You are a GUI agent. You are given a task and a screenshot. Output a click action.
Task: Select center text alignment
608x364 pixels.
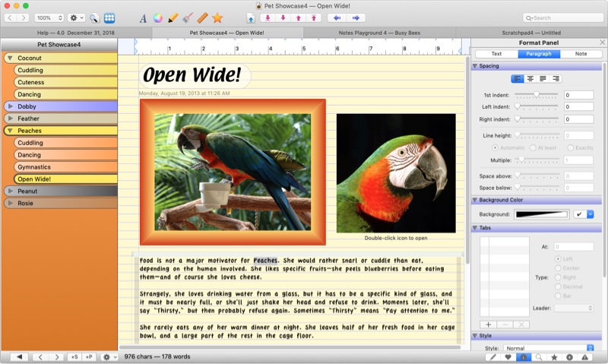coord(530,79)
